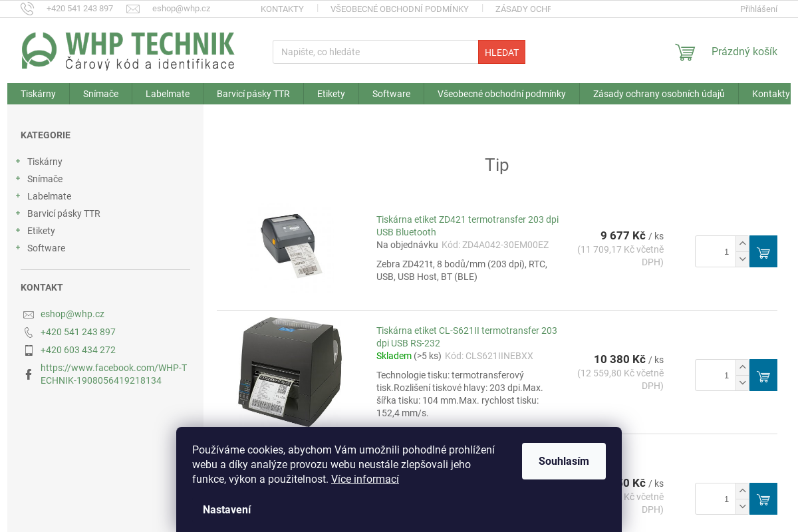Open the Barvicí pásky TTR navigation menu
The image size is (798, 532).
pyautogui.click(x=253, y=94)
